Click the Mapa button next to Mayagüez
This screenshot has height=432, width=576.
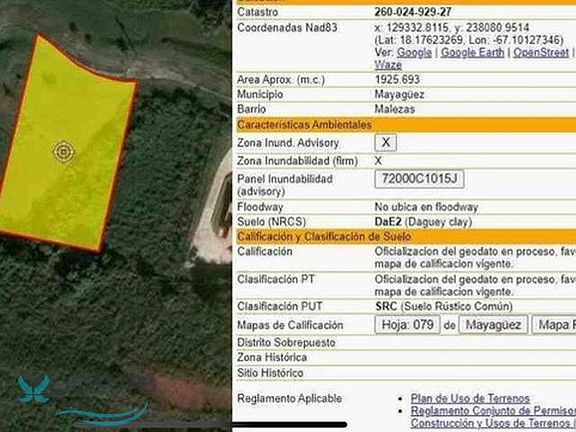point(554,325)
